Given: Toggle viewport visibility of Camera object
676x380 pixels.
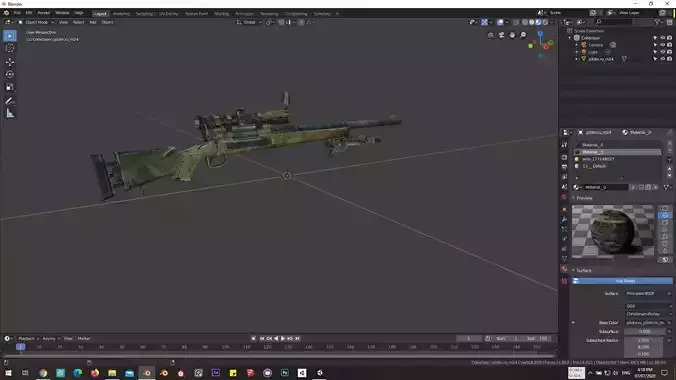Looking at the screenshot, I should coord(662,45).
